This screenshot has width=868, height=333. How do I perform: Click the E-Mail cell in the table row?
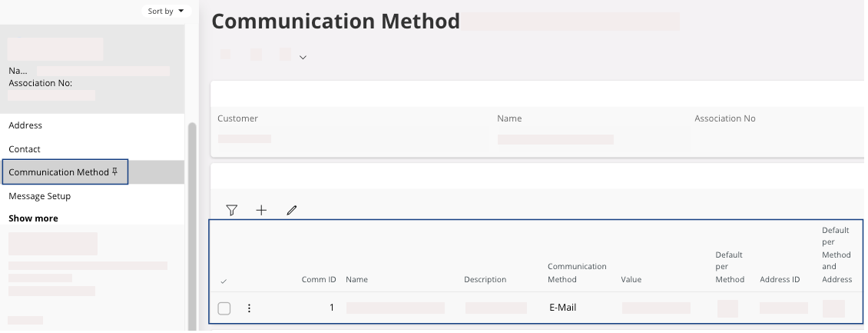click(562, 308)
